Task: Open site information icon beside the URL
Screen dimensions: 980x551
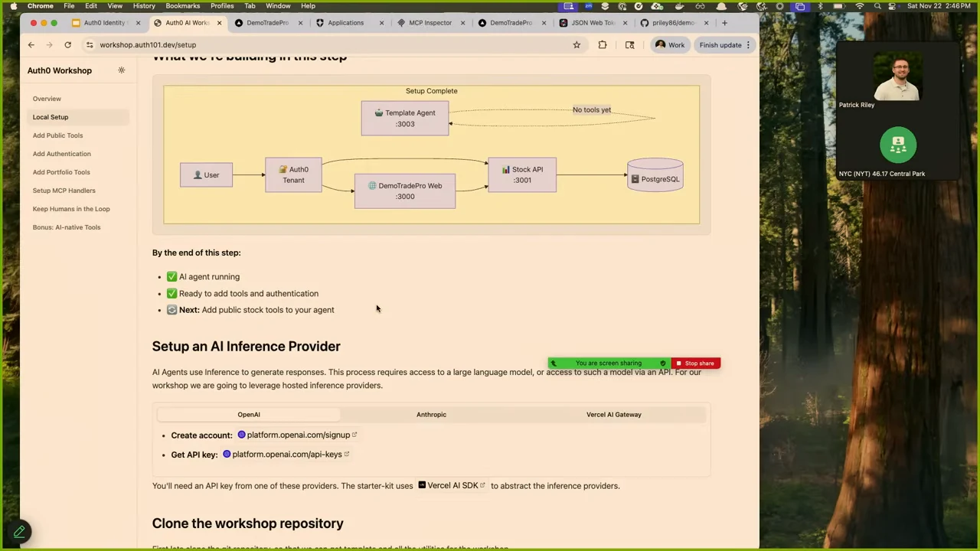Action: coord(90,45)
